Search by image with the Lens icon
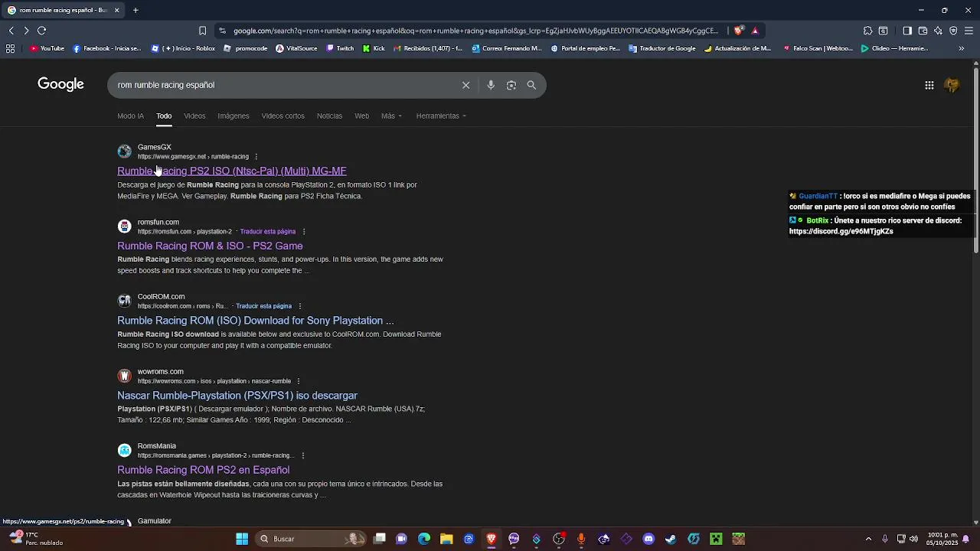The height and width of the screenshot is (551, 980). (511, 85)
